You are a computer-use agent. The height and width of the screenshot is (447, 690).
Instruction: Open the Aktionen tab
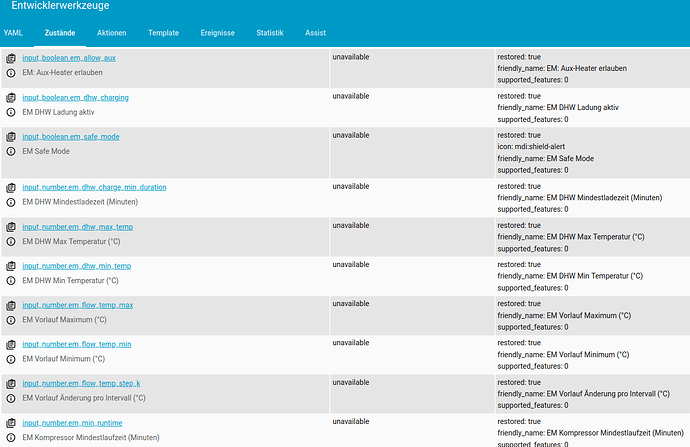point(111,33)
